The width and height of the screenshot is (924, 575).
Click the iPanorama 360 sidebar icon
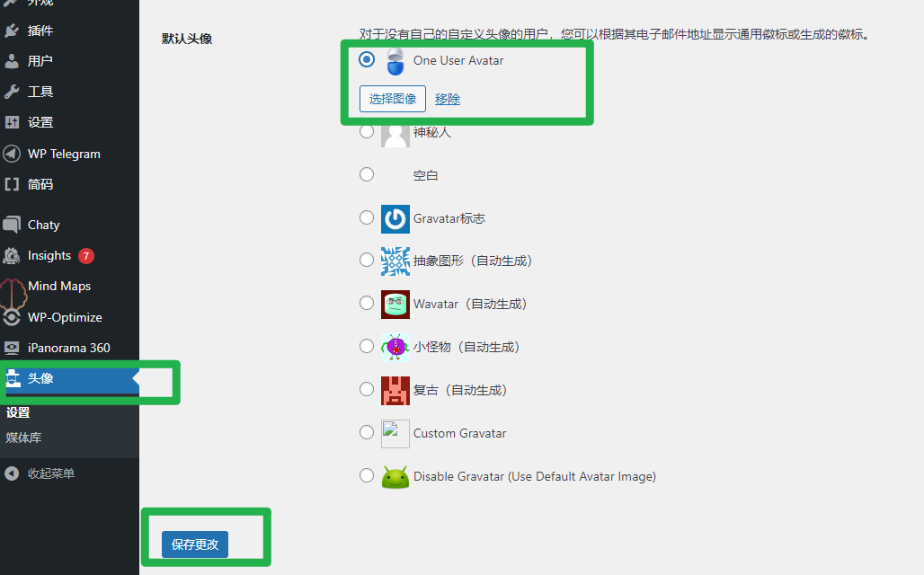[x=12, y=348]
